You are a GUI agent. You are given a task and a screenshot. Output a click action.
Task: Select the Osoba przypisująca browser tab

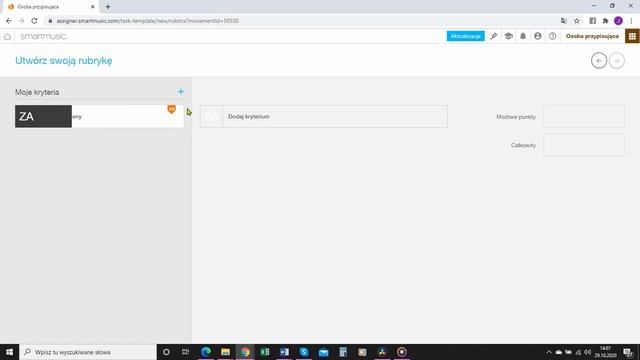coord(51,7)
